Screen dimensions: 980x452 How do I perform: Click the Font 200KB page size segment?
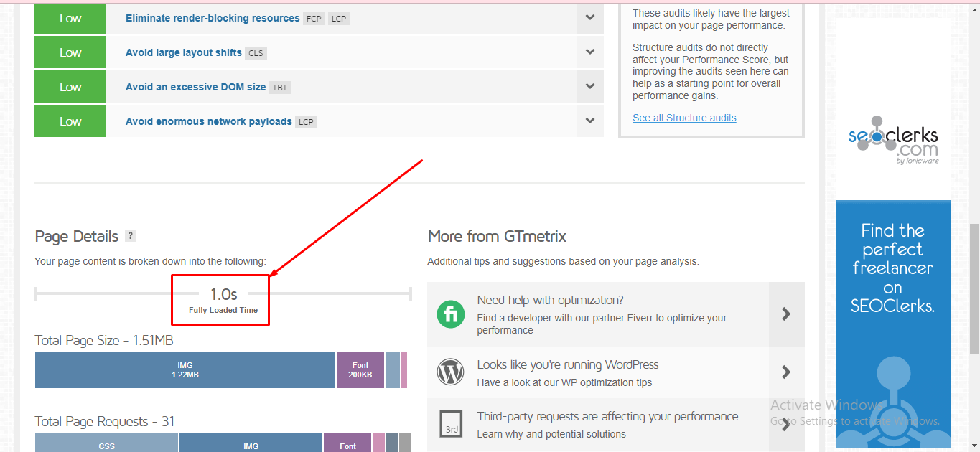(x=360, y=370)
